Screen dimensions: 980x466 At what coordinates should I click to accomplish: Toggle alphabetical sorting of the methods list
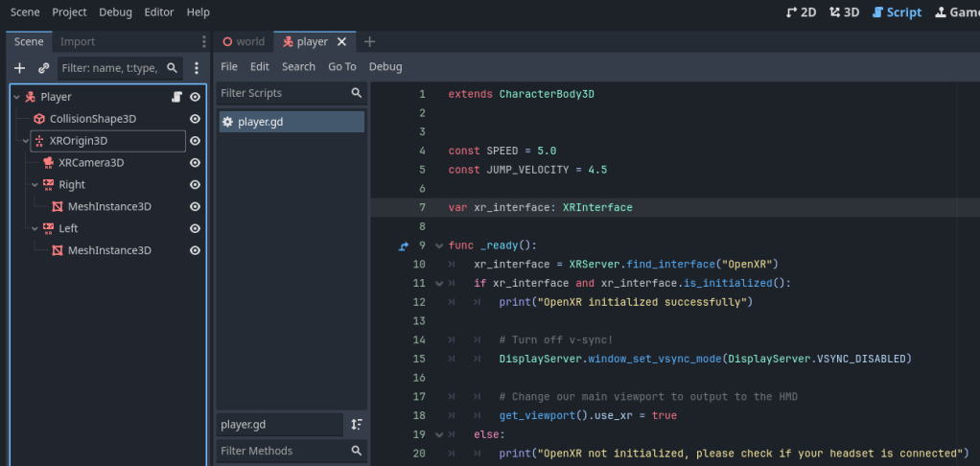[357, 424]
